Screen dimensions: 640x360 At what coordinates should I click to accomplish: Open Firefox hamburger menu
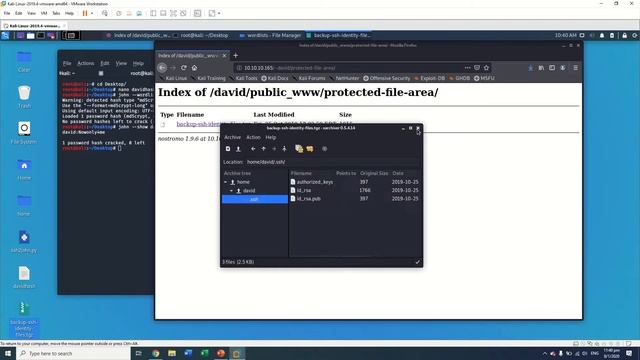click(576, 68)
